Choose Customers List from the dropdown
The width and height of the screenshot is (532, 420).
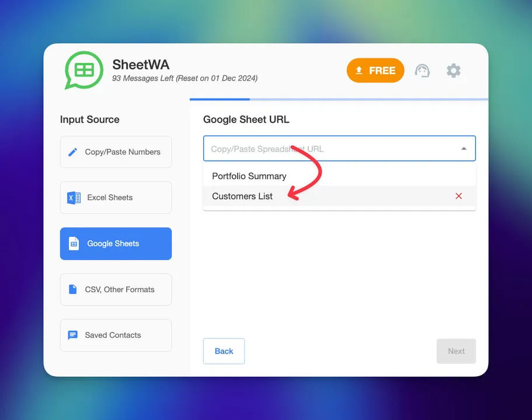click(x=339, y=196)
